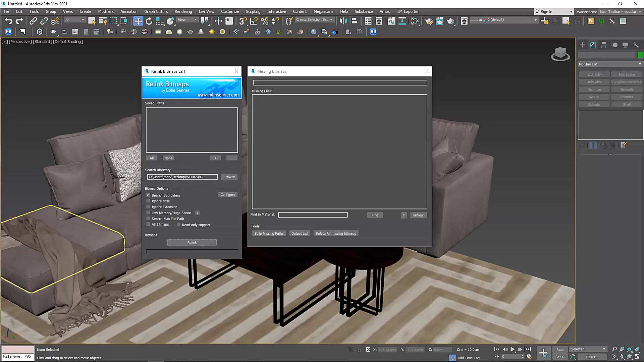
Task: Activate the Select and Rotate tool
Action: 149,21
